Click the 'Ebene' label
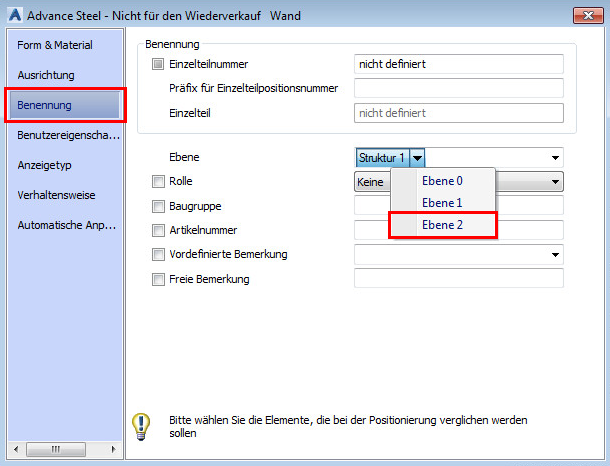The height and width of the screenshot is (466, 610). tap(184, 157)
